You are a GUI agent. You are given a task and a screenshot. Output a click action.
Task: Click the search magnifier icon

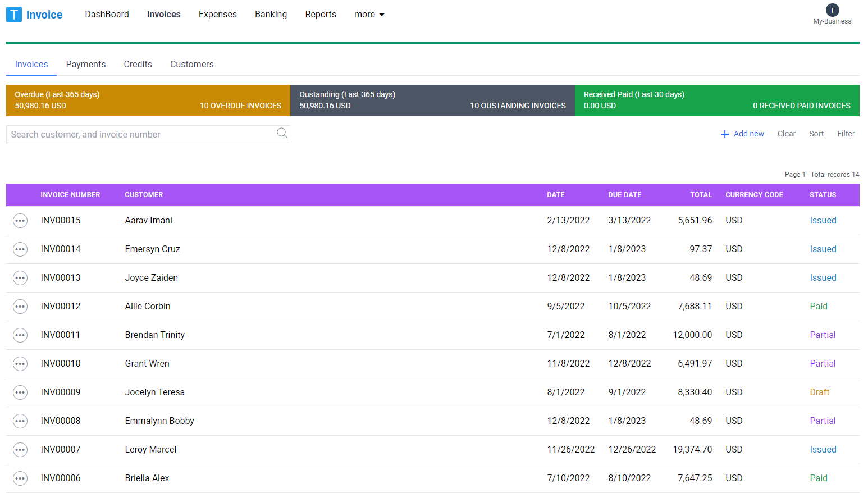click(x=282, y=133)
